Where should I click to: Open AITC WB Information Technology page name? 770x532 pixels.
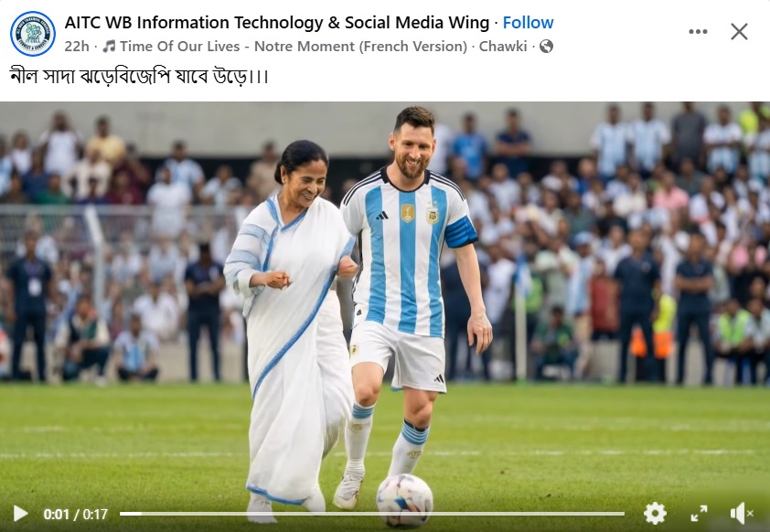(277, 23)
